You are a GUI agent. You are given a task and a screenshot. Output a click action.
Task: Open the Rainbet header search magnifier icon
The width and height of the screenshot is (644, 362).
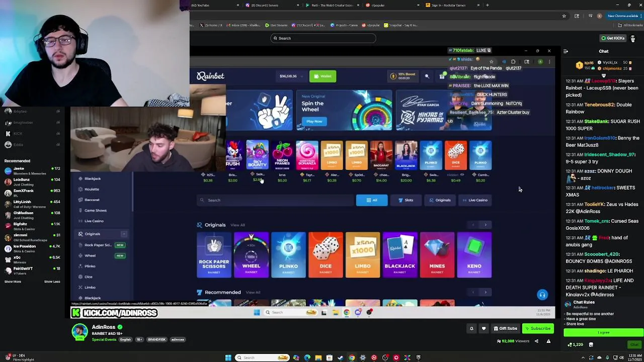tap(427, 76)
